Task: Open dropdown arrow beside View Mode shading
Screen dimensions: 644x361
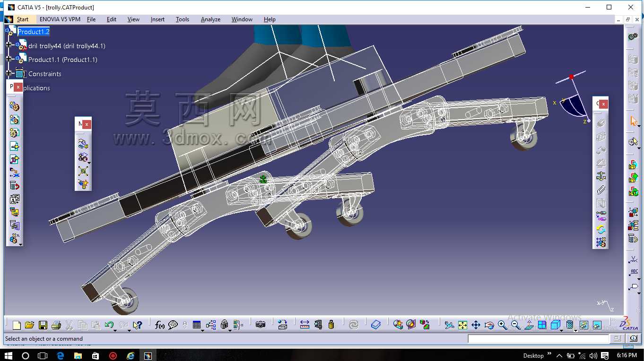Action: pos(575,331)
